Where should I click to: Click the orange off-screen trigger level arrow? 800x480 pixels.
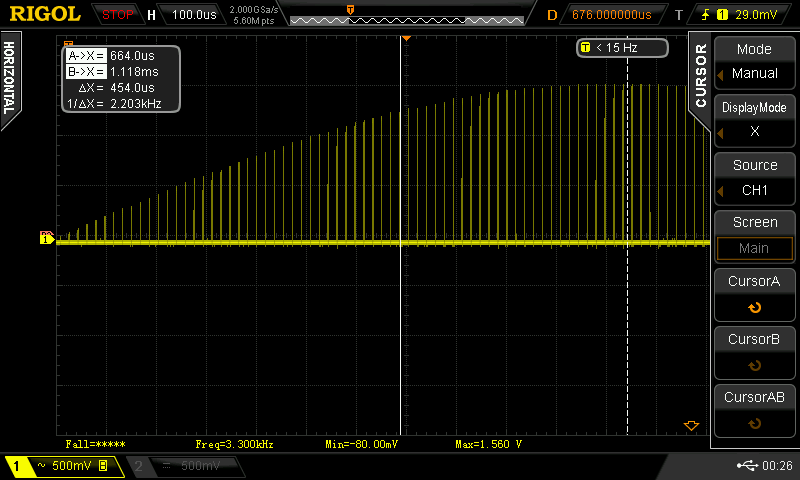(690, 426)
